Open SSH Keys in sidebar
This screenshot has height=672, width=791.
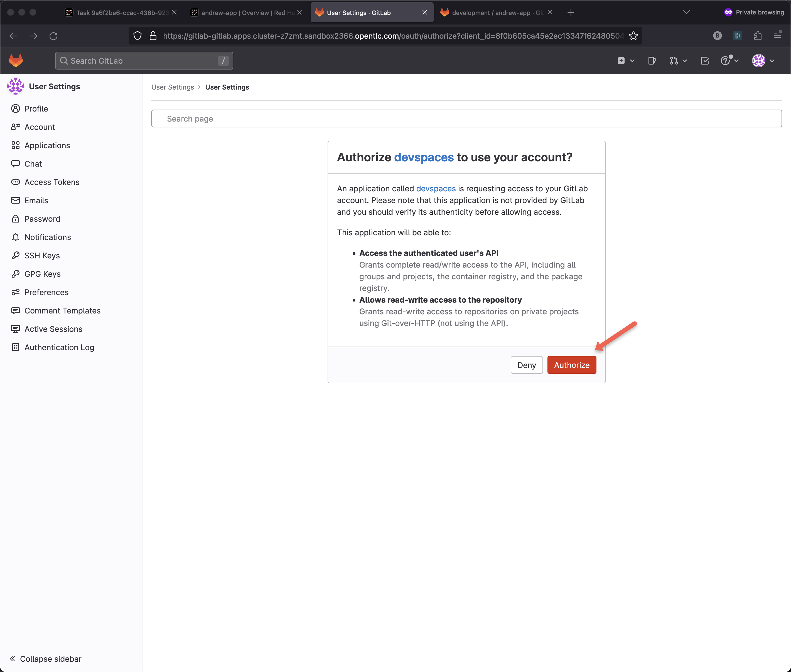click(42, 256)
